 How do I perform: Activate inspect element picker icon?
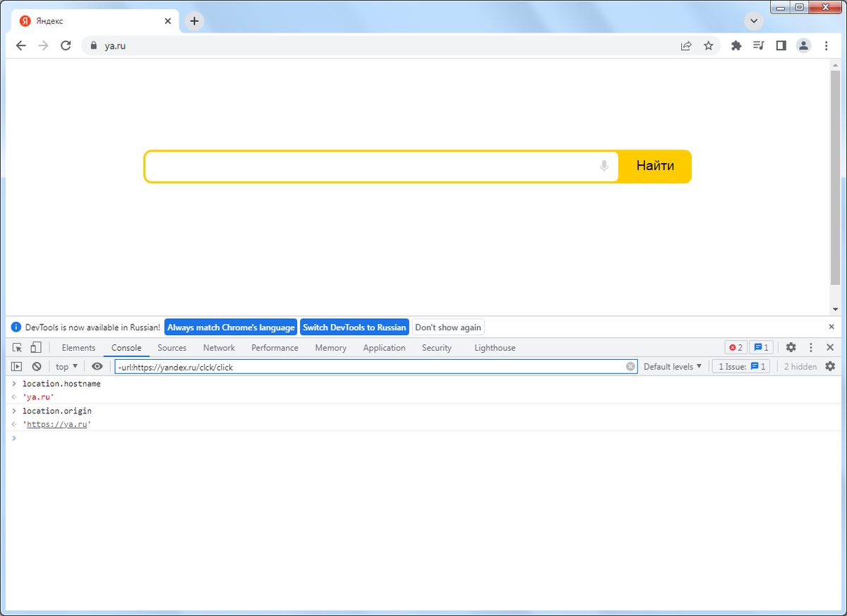pyautogui.click(x=18, y=348)
